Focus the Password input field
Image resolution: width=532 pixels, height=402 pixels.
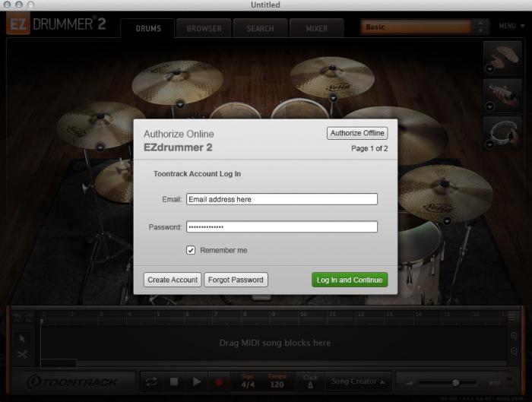(x=282, y=226)
